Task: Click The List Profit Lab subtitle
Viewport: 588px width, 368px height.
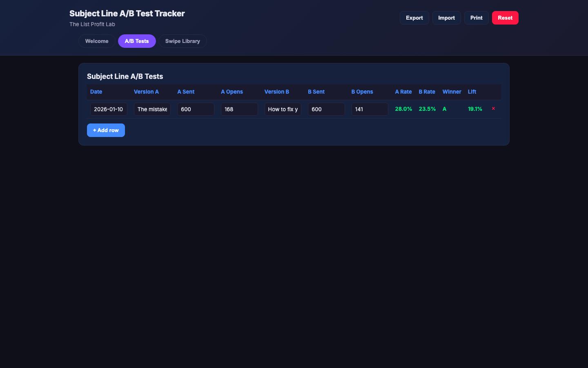Action: point(92,25)
